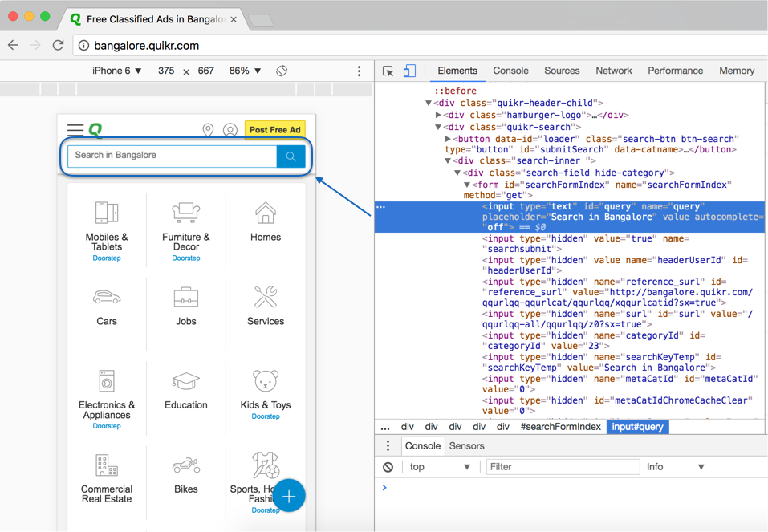
Task: Click Doorstep link under Electronics & Appliances
Action: [107, 426]
